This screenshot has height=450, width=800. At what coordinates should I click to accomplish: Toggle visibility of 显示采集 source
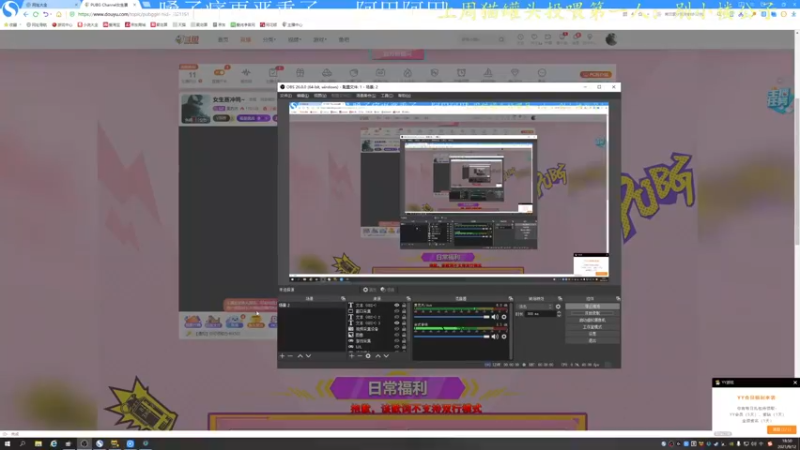396,341
